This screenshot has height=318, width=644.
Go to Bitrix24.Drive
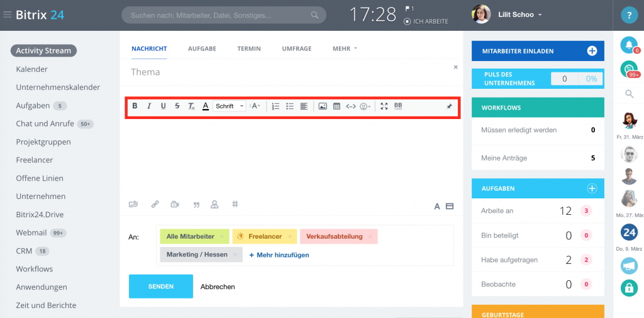pyautogui.click(x=40, y=214)
